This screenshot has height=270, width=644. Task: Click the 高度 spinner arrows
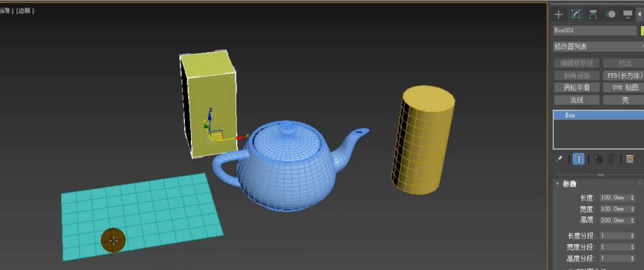coord(633,221)
